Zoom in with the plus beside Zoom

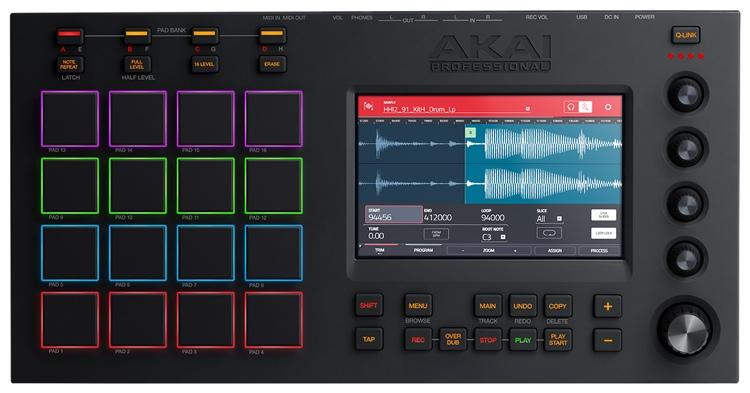pos(515,251)
